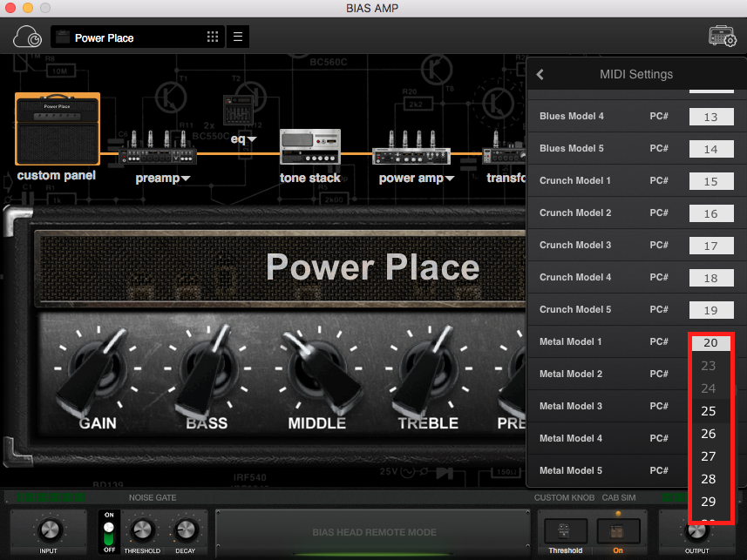Image resolution: width=747 pixels, height=560 pixels.
Task: Select the eq module icon
Action: [238, 111]
